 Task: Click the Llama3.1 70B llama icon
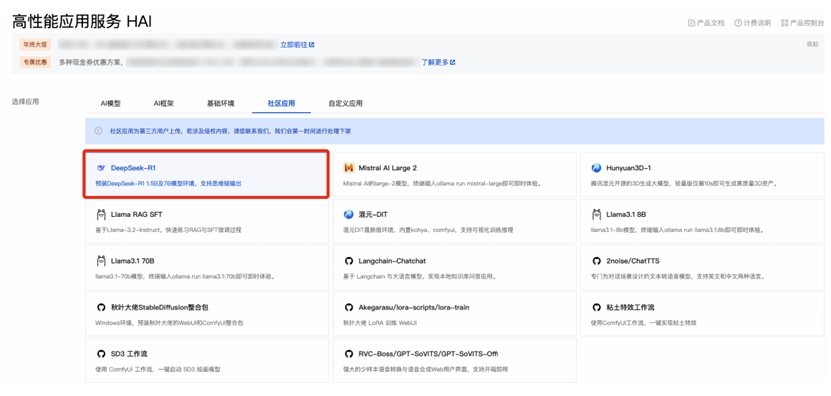(101, 261)
